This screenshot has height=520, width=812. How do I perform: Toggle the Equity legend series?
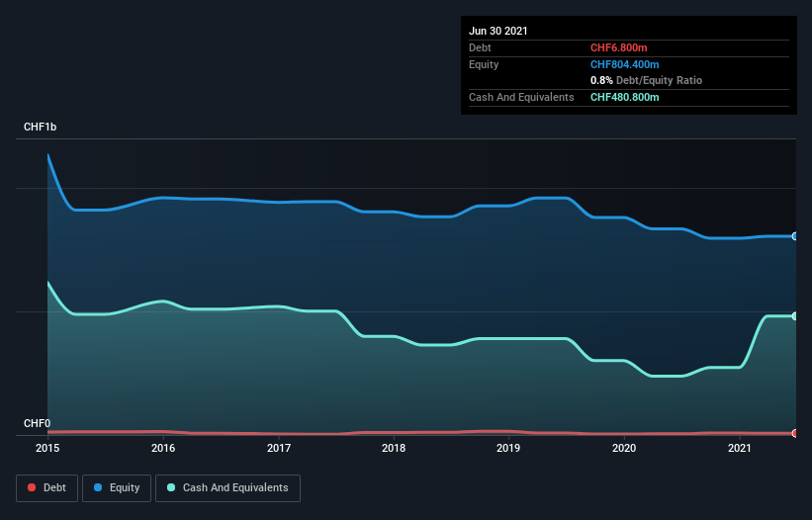pyautogui.click(x=117, y=488)
